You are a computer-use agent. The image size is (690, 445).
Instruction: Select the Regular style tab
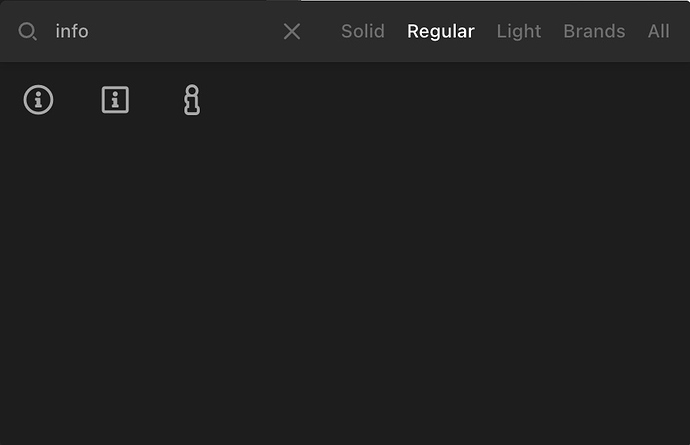pyautogui.click(x=440, y=31)
